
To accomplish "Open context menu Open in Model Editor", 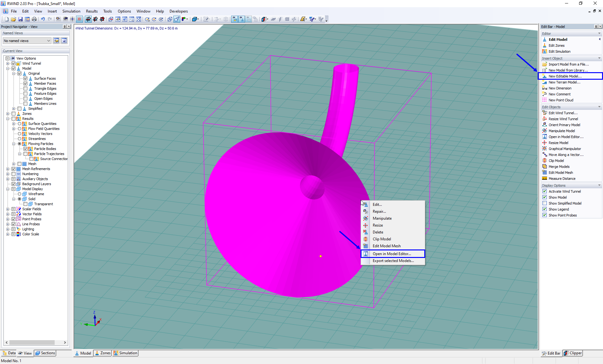I will 392,254.
